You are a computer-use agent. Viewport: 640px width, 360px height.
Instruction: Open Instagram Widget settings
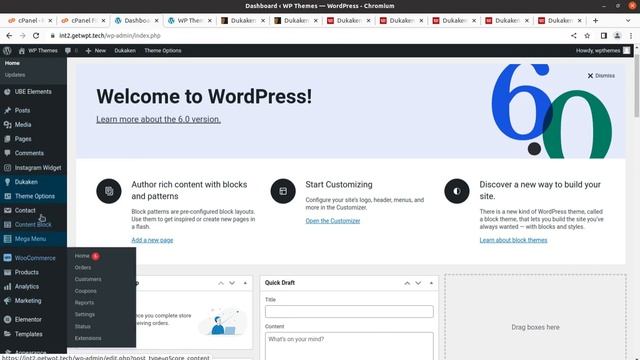click(38, 167)
